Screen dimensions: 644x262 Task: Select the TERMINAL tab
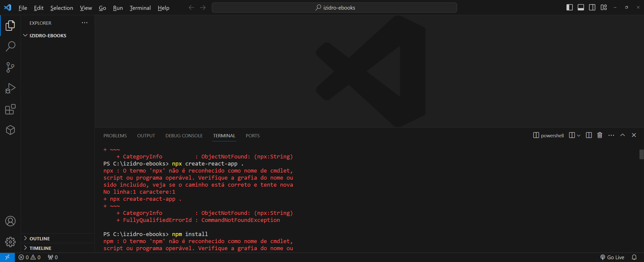(224, 136)
